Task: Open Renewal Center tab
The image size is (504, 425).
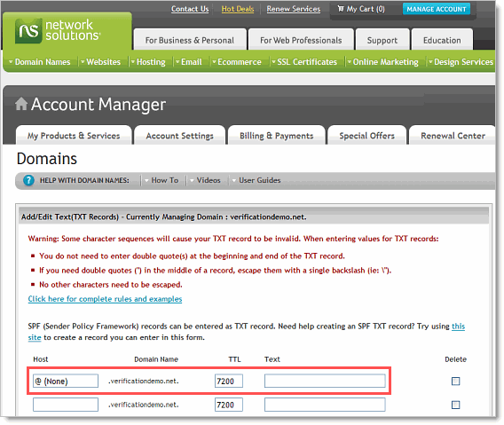Action: coord(453,136)
